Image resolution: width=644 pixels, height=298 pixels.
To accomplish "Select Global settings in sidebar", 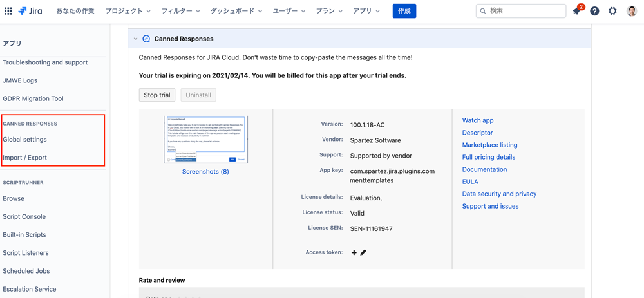I will (x=25, y=139).
